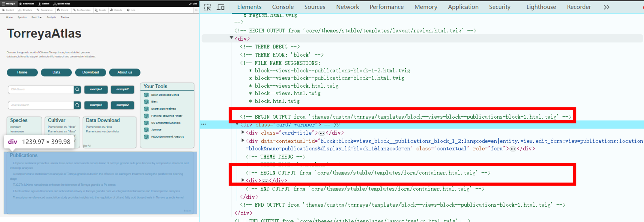Switch to the Network tab
The image size is (644, 222).
pos(347,7)
